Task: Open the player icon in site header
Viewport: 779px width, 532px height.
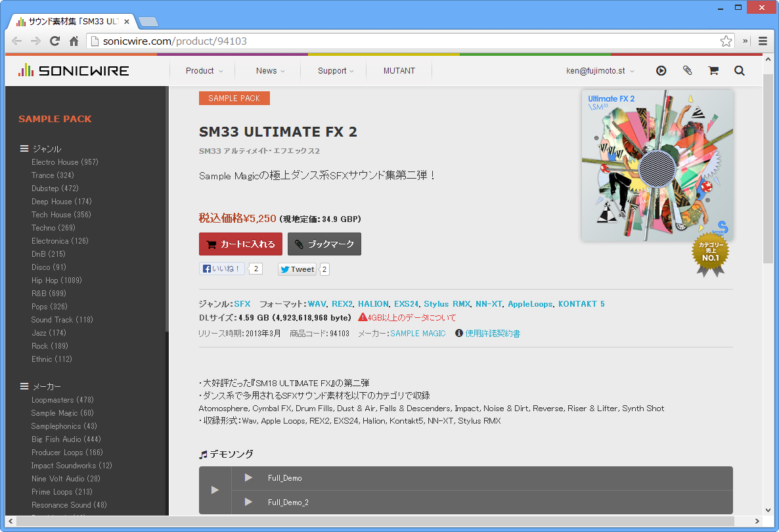Action: tap(661, 70)
